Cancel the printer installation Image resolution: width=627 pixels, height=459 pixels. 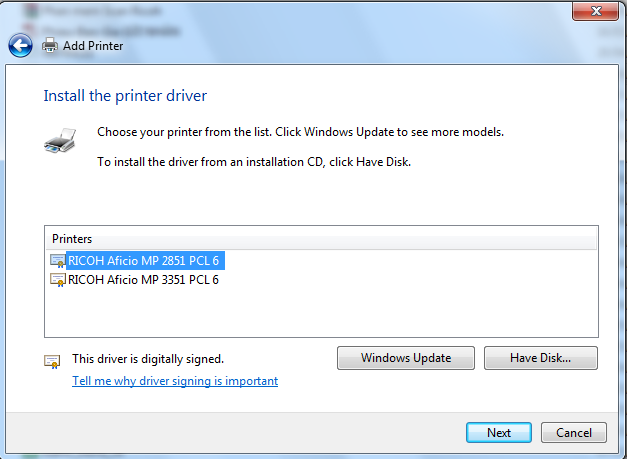pos(573,433)
